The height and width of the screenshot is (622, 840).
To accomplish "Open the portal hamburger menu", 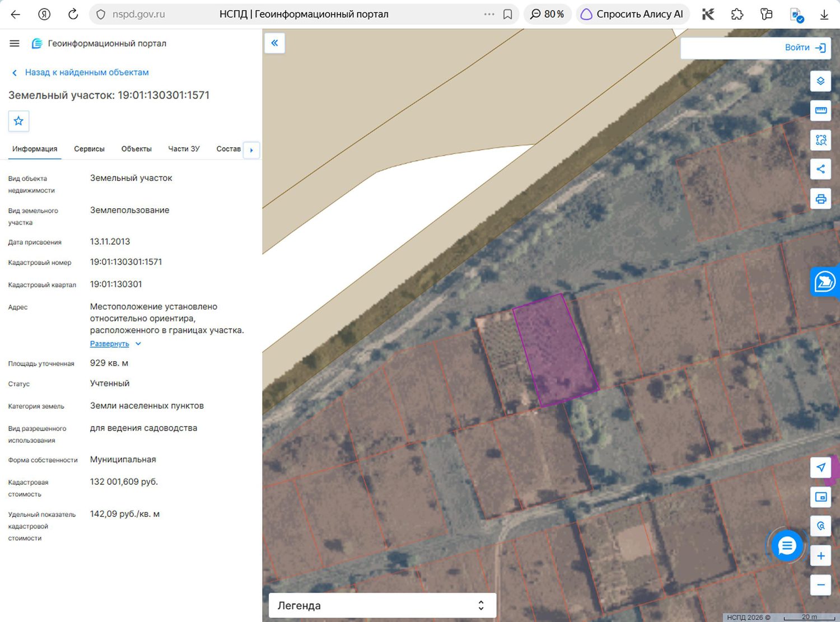I will coord(15,43).
